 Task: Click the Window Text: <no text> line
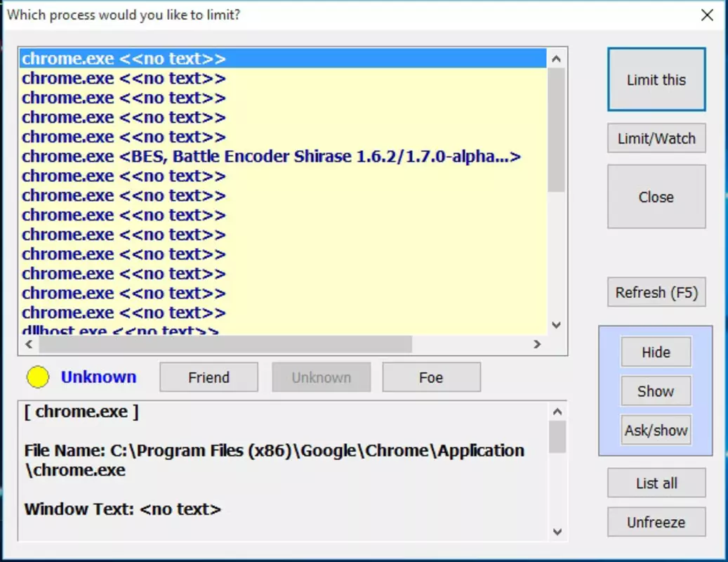pos(123,509)
